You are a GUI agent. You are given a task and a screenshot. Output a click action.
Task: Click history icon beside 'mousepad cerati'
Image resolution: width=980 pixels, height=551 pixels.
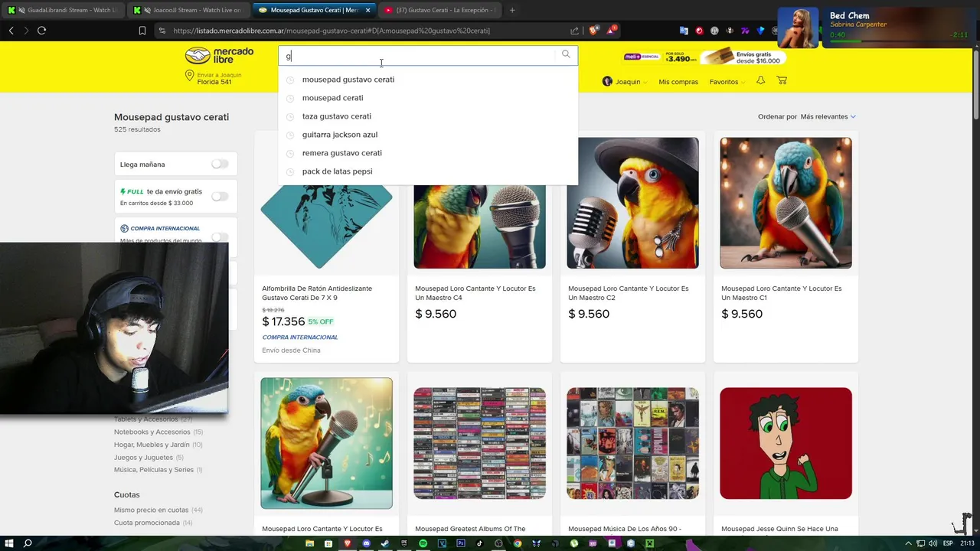point(290,98)
